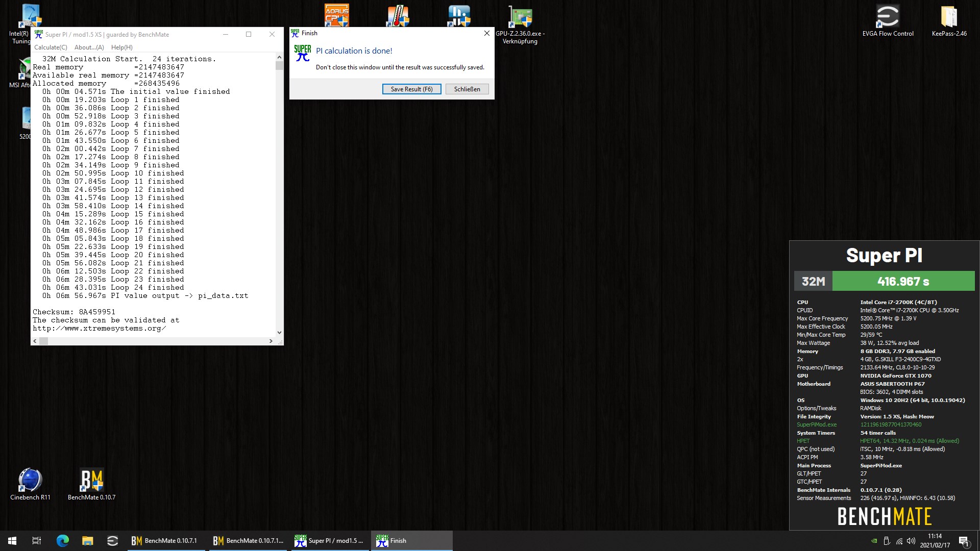Open the Windows Start menu
Image resolution: width=980 pixels, height=551 pixels.
[x=12, y=541]
